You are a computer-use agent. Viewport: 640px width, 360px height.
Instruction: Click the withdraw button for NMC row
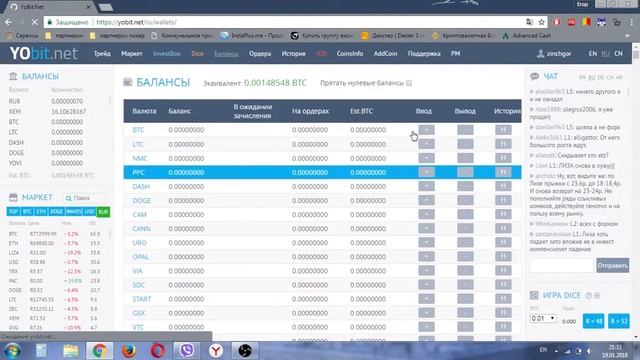pyautogui.click(x=465, y=158)
